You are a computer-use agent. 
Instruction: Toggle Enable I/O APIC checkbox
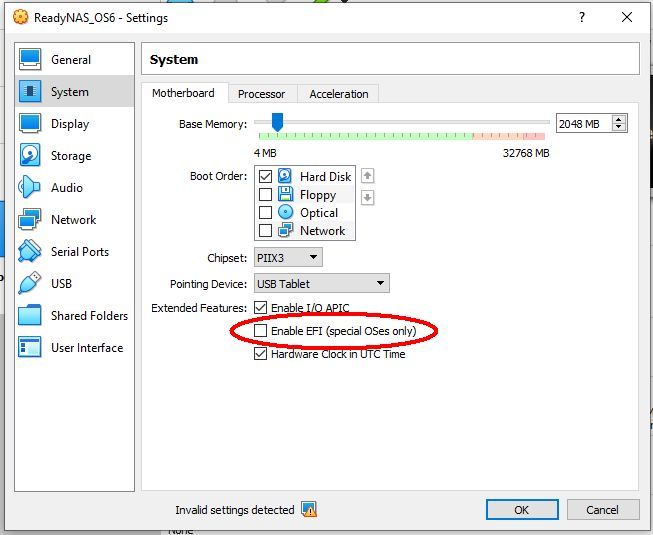tap(260, 308)
